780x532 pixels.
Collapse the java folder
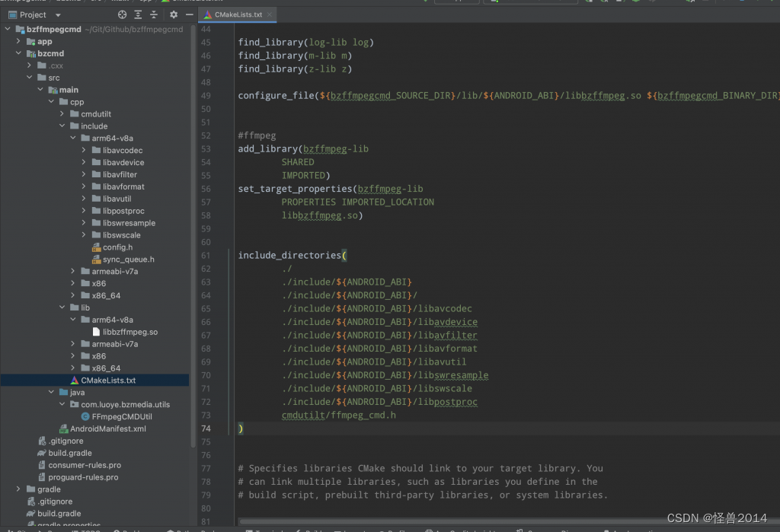(x=51, y=392)
